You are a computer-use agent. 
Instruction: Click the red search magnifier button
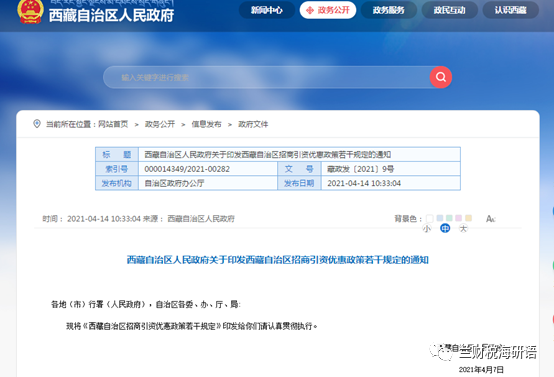click(x=441, y=77)
